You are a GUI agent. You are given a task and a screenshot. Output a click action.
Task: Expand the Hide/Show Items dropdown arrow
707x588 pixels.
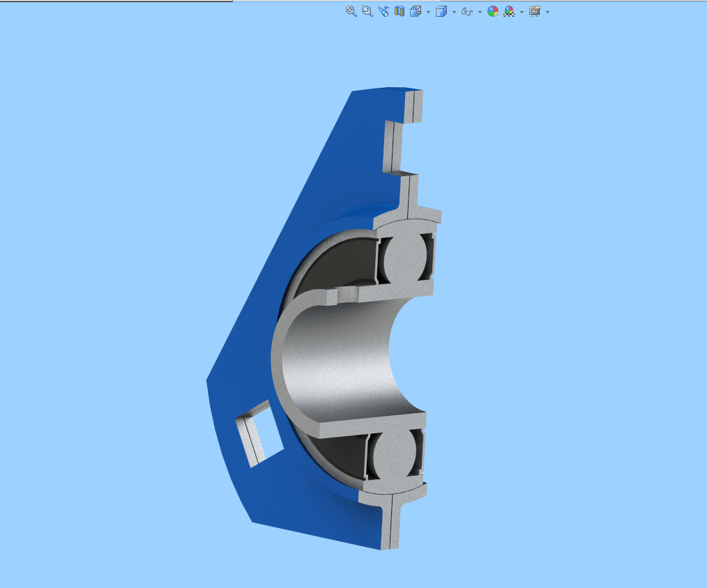coord(480,12)
